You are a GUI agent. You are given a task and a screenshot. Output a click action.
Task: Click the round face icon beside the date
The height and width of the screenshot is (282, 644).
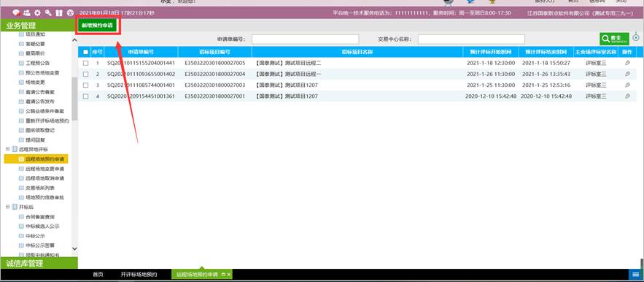70,13
